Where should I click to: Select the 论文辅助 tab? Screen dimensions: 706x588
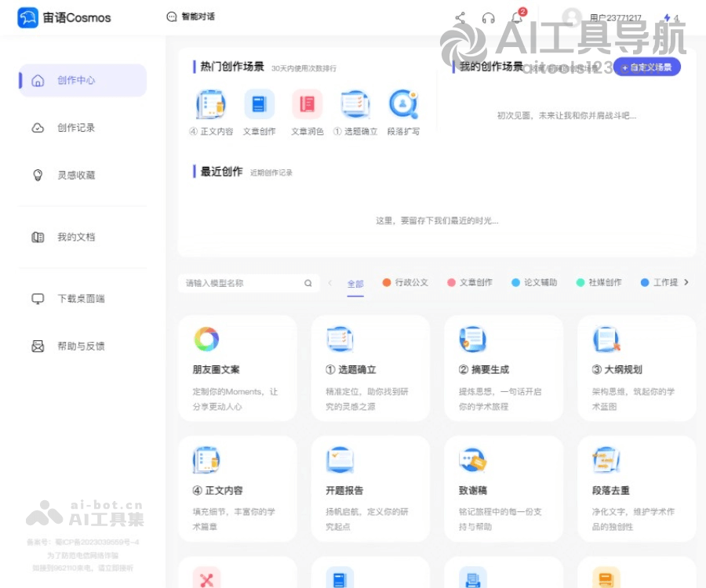pos(534,282)
